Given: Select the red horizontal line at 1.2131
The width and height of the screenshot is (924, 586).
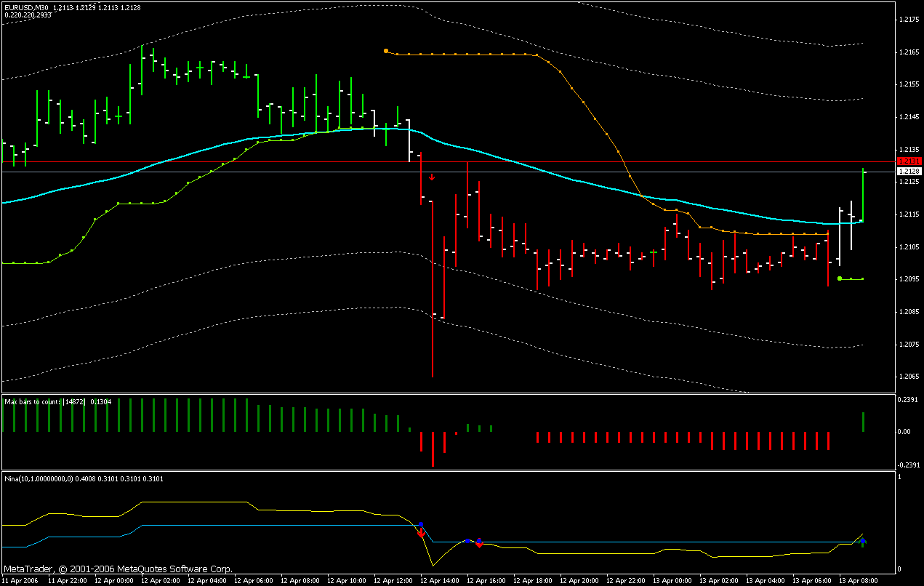Looking at the screenshot, I should click(x=447, y=161).
